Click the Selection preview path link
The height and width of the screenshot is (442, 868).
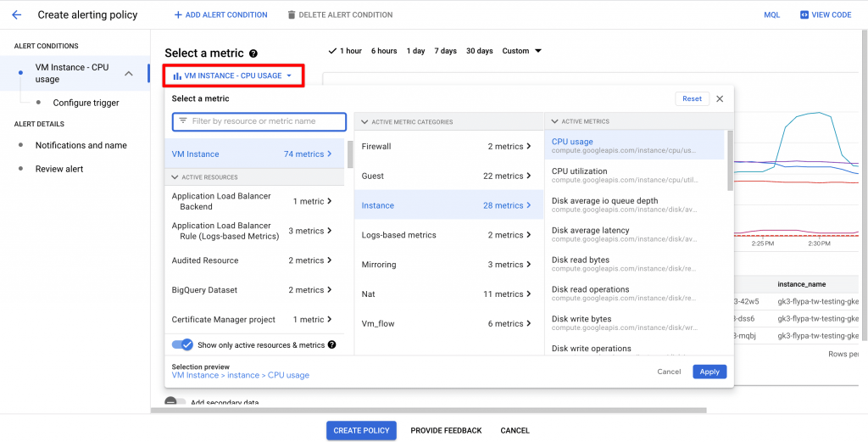tap(240, 376)
